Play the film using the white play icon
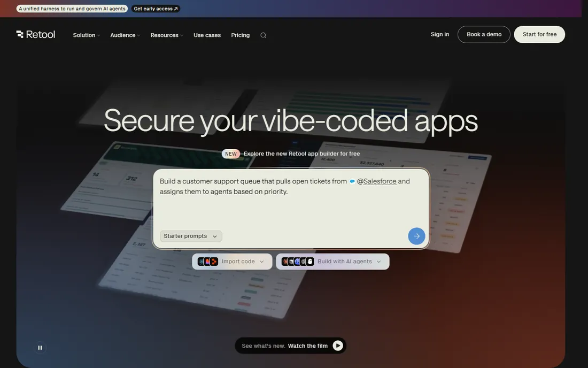The image size is (588, 368). click(x=337, y=346)
